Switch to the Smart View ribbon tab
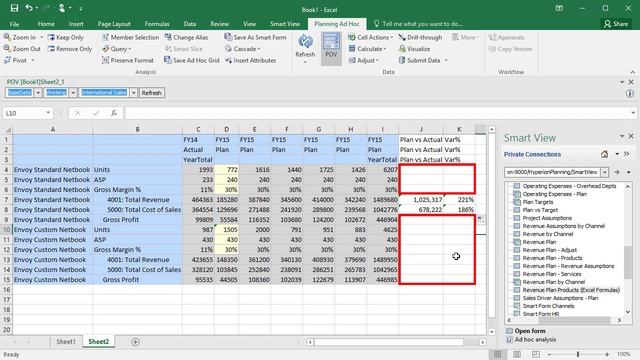 click(x=285, y=24)
